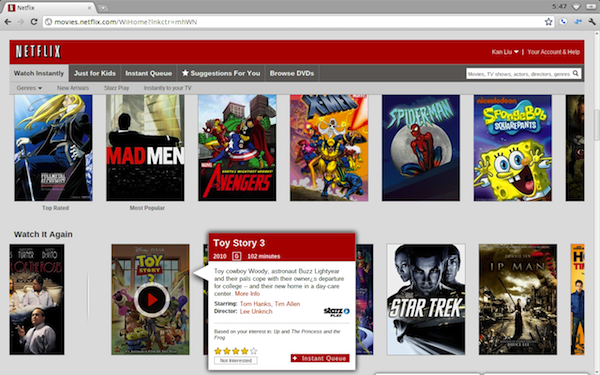
Task: Click the Lee Unkrich director link
Action: click(x=256, y=311)
